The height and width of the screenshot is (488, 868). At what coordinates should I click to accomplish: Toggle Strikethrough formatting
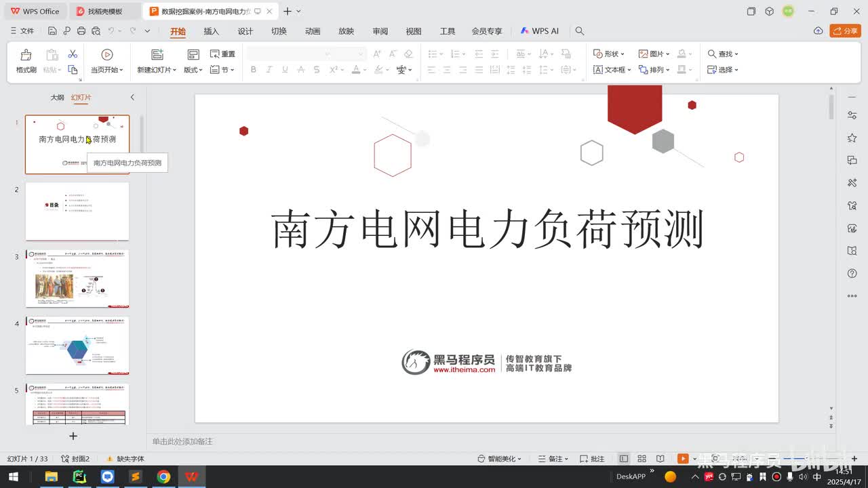(301, 70)
